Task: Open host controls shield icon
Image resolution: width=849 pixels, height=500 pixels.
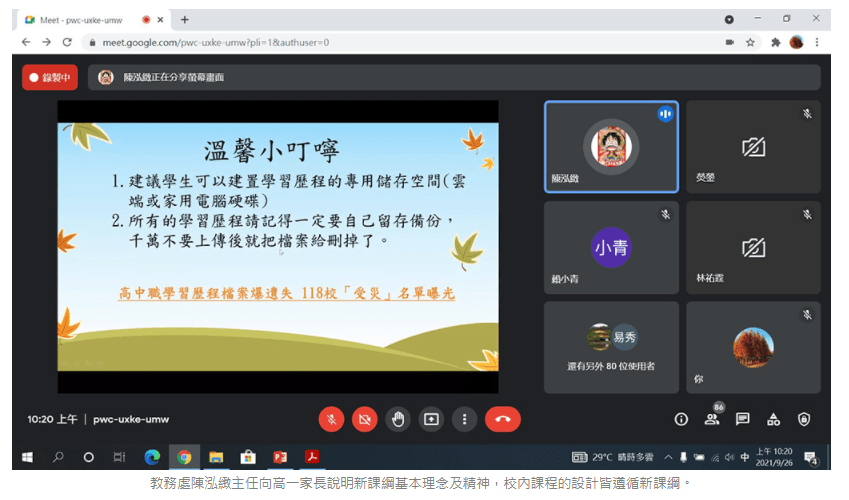Action: click(804, 420)
